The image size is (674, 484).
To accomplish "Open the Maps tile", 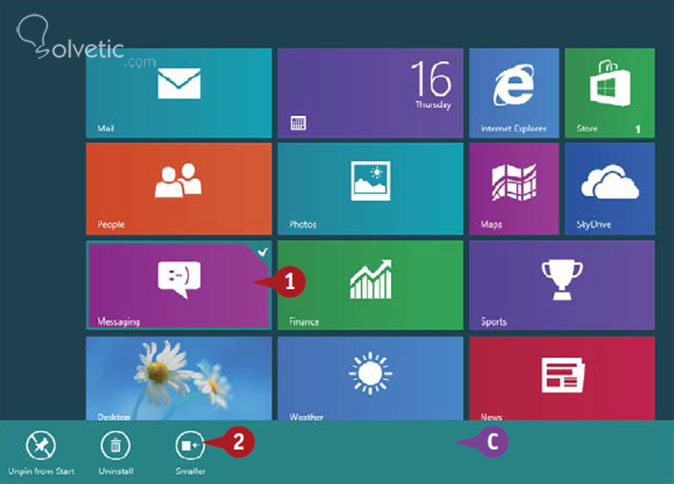I will click(x=514, y=189).
